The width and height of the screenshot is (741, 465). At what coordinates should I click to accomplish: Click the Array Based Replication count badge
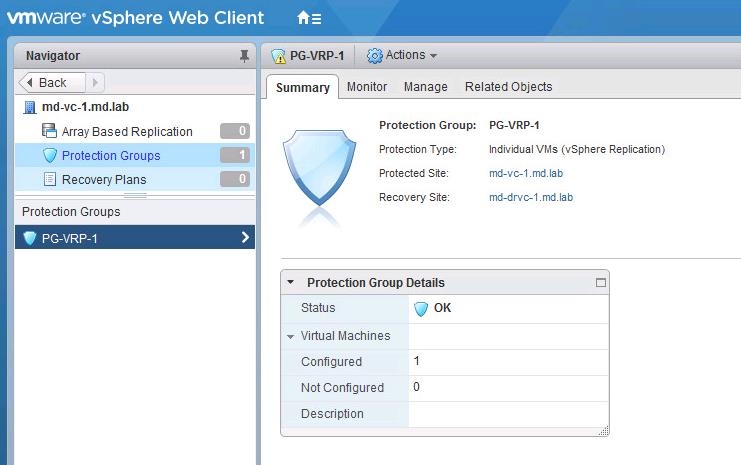[x=235, y=131]
